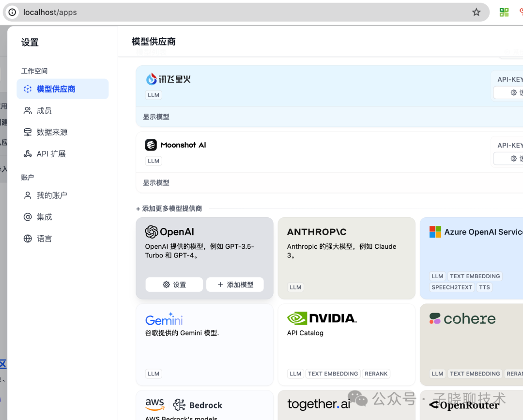Open 讯飞星火 API-KEY gear settings

click(514, 93)
